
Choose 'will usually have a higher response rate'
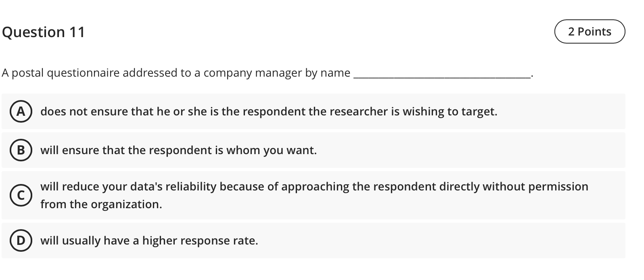coord(149,240)
